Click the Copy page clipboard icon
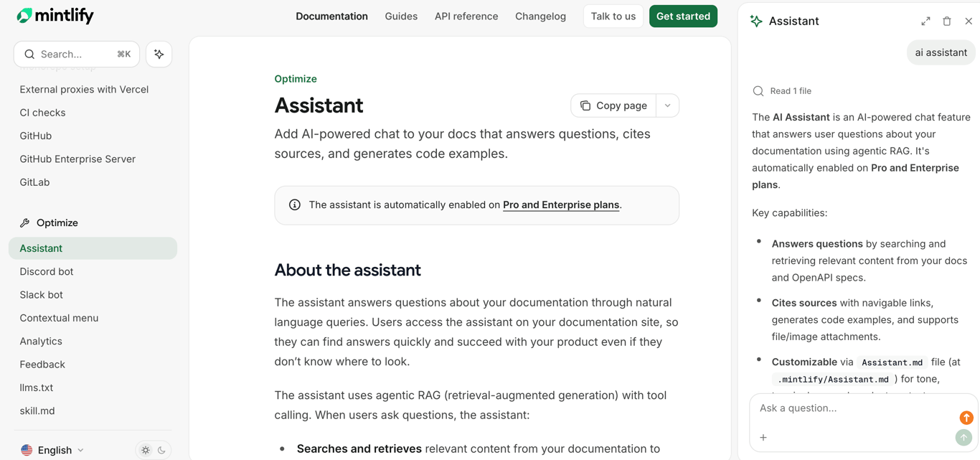980x460 pixels. [x=586, y=105]
